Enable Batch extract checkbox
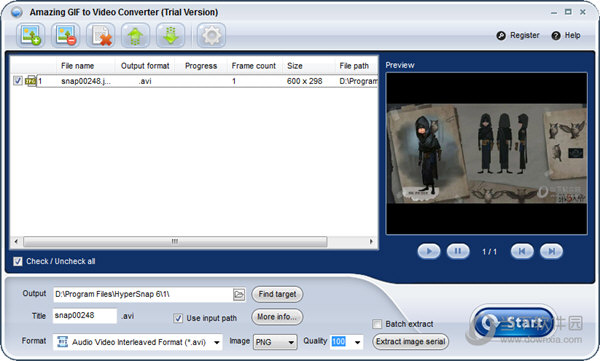Image resolution: width=600 pixels, height=361 pixels. coord(377,324)
